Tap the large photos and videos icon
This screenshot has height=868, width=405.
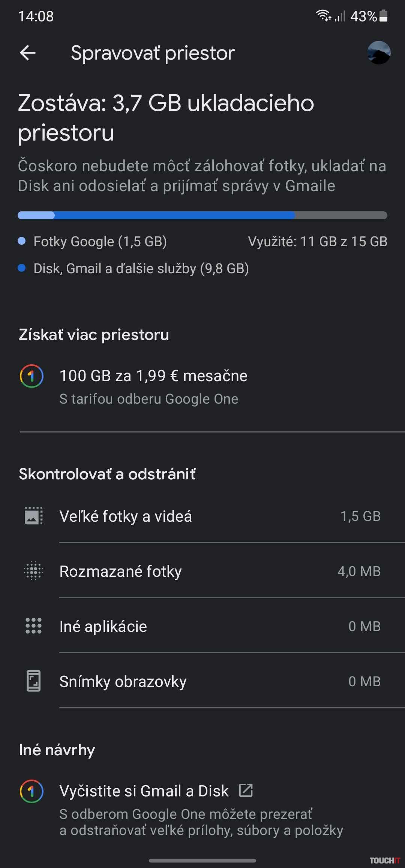click(33, 516)
